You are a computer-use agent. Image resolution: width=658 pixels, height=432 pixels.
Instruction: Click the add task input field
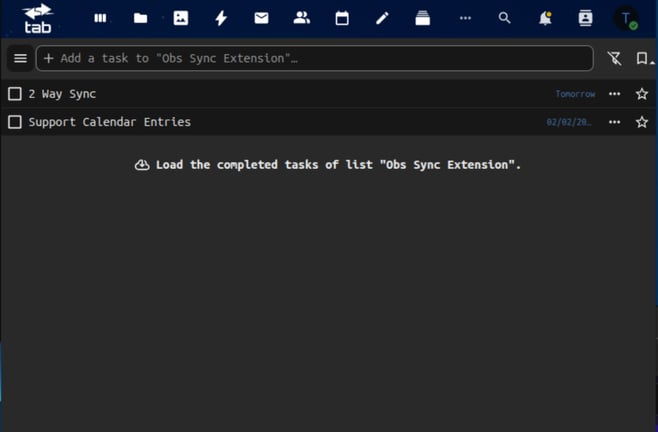point(315,58)
